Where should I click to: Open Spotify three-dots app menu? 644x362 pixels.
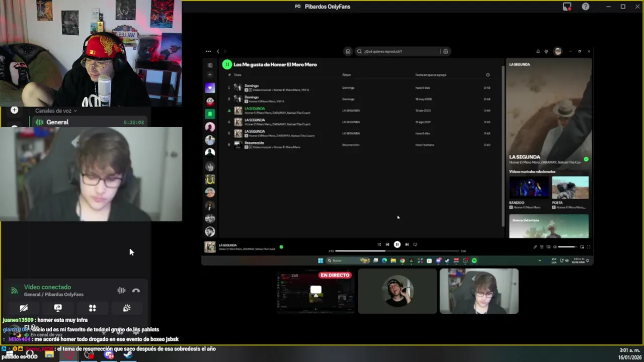(208, 51)
